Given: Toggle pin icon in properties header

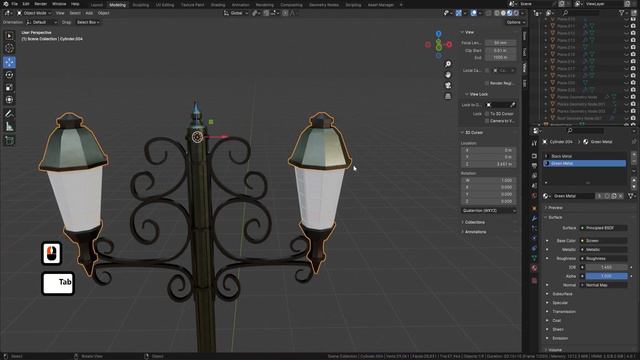Looking at the screenshot, I should click(634, 142).
